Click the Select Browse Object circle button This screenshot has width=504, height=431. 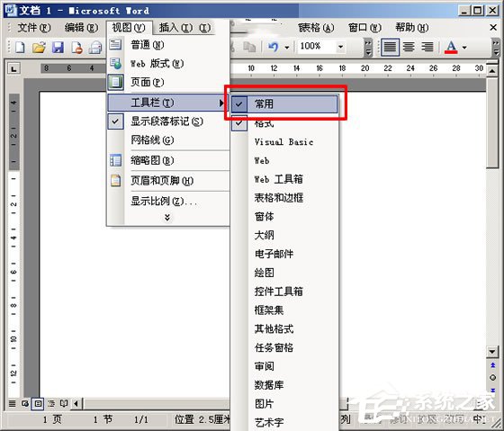[492, 378]
